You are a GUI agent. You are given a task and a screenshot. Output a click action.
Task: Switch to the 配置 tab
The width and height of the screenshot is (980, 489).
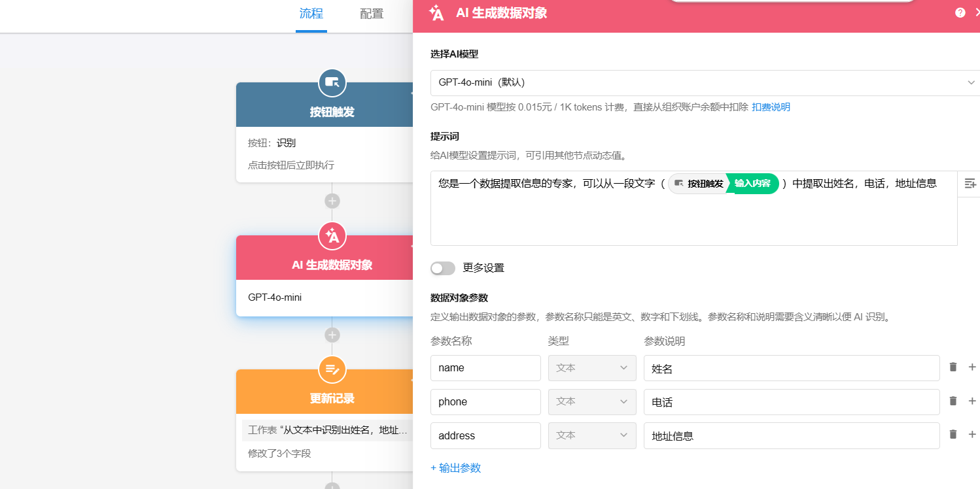[x=372, y=14]
